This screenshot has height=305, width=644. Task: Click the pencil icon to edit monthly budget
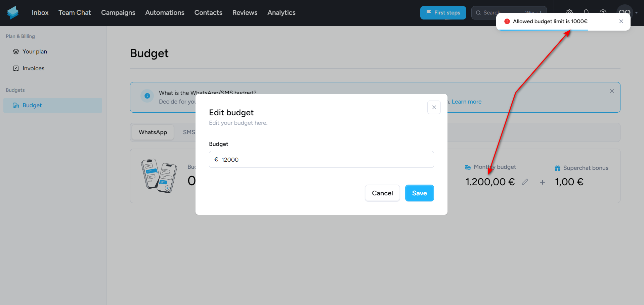tap(525, 182)
